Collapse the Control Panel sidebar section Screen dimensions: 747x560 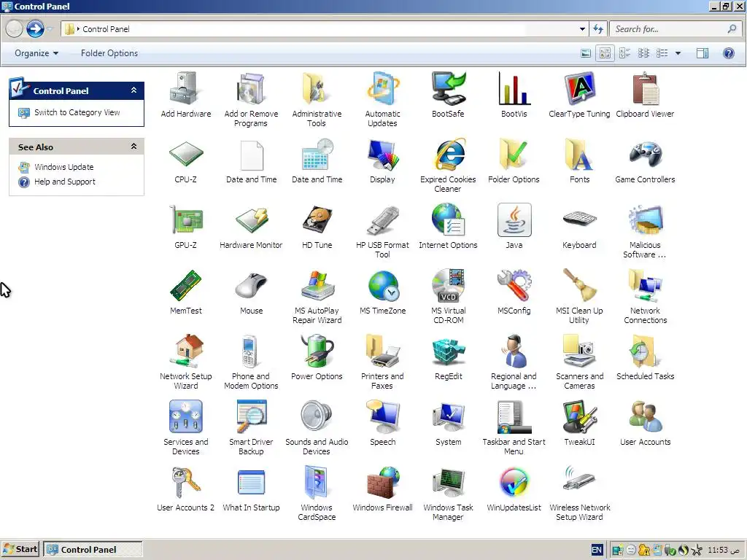[x=134, y=90]
